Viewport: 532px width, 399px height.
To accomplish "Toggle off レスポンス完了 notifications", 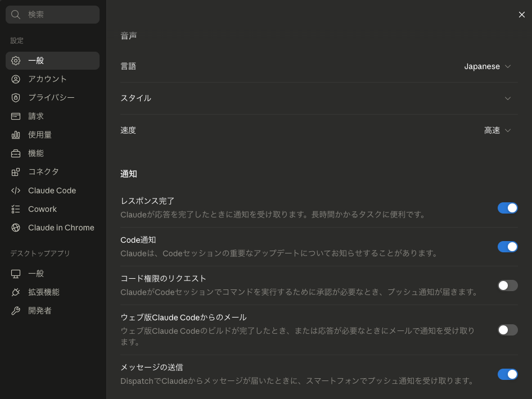I will (x=508, y=208).
